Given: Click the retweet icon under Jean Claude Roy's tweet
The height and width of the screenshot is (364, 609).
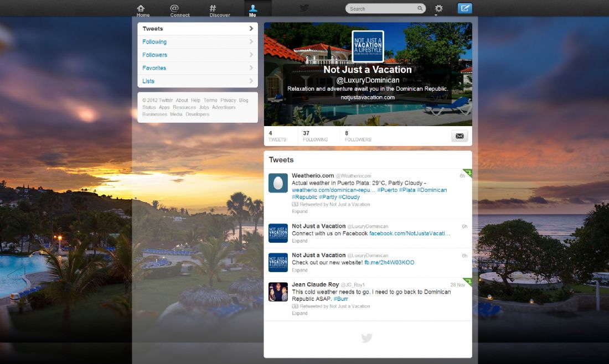Looking at the screenshot, I should [295, 306].
